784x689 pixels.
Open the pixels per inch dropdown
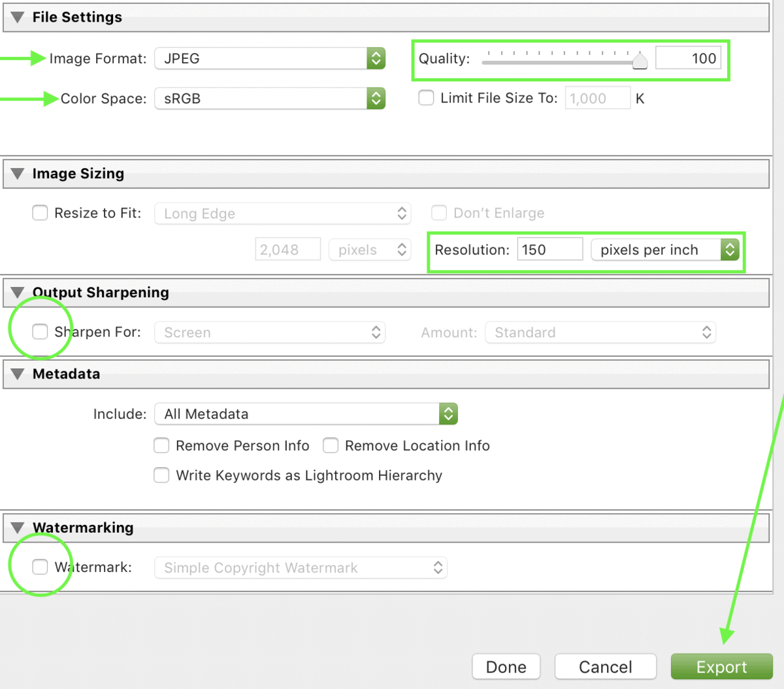pos(664,250)
